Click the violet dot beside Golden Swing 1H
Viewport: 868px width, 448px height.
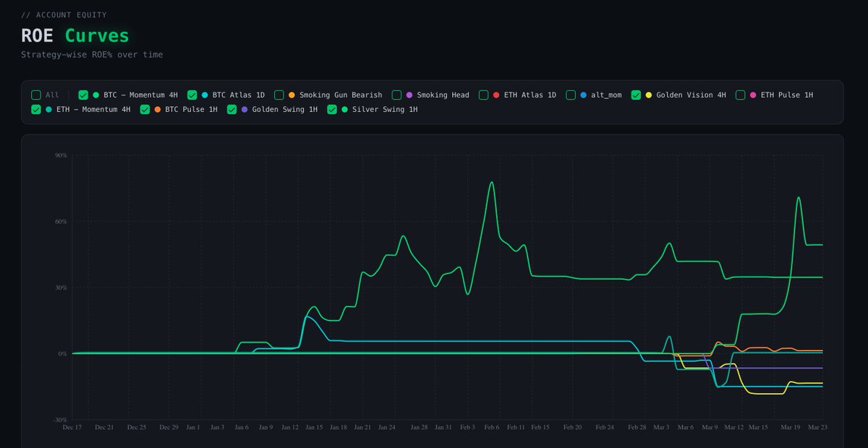(x=244, y=109)
